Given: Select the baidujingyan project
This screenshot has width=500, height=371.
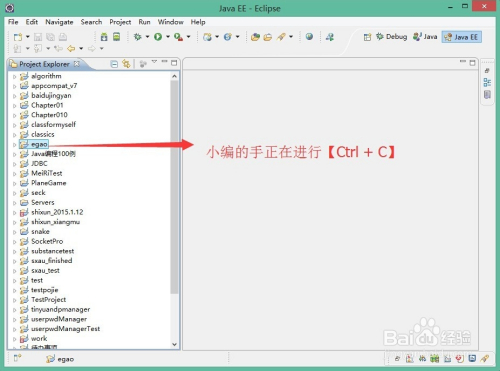Looking at the screenshot, I should [51, 96].
